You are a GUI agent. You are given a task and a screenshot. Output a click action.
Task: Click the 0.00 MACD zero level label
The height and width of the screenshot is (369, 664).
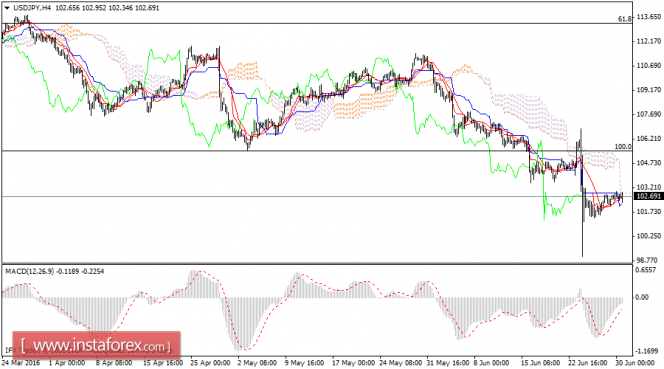click(x=642, y=297)
